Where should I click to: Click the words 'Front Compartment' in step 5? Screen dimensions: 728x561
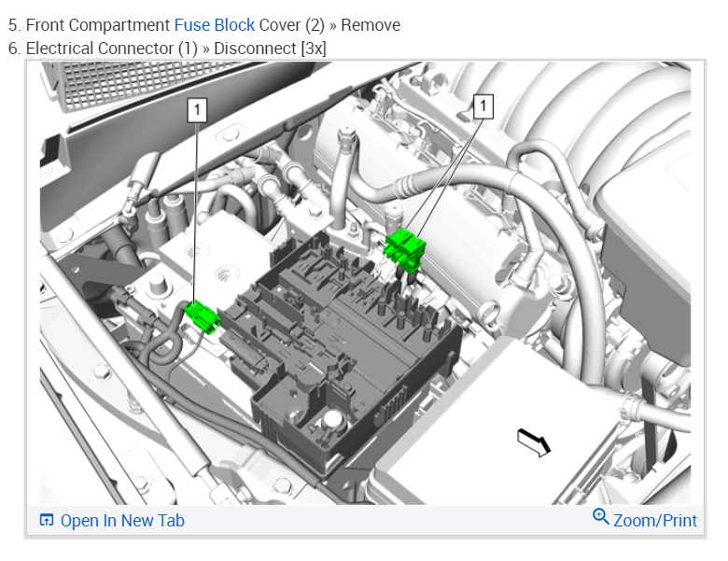coord(98,25)
